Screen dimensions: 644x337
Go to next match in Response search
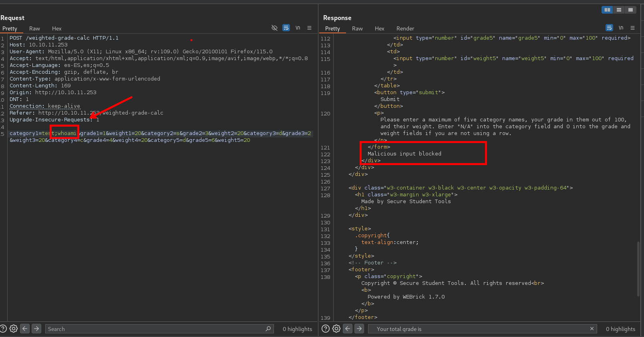coord(359,329)
